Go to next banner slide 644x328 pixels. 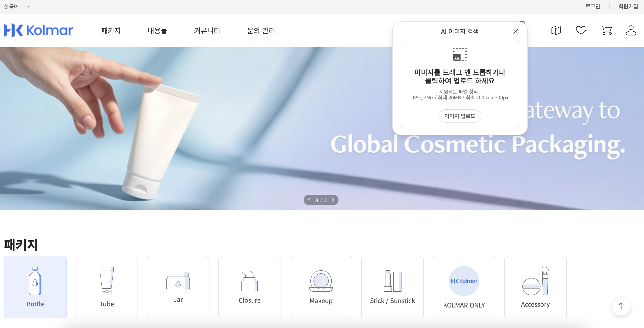[333, 200]
